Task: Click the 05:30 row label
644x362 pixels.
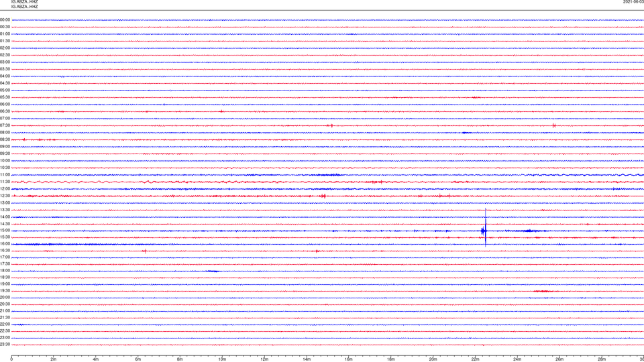Action: pyautogui.click(x=5, y=97)
